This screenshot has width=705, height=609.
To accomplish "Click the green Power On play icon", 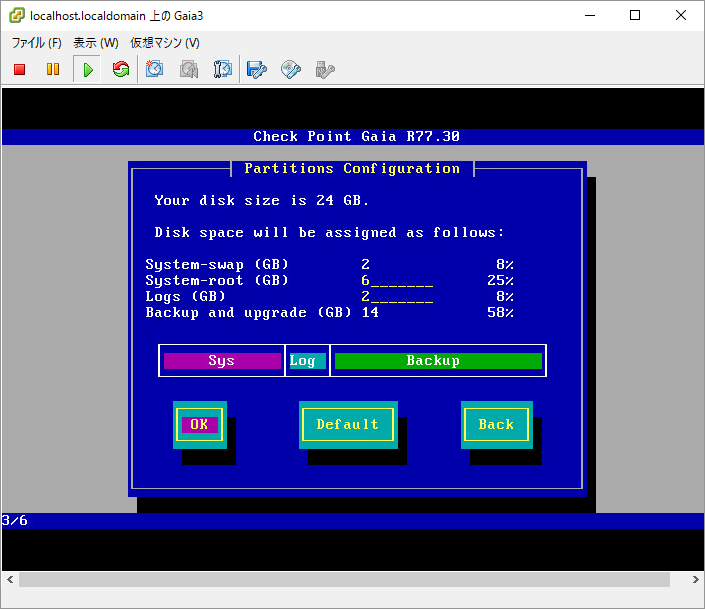I will (88, 70).
